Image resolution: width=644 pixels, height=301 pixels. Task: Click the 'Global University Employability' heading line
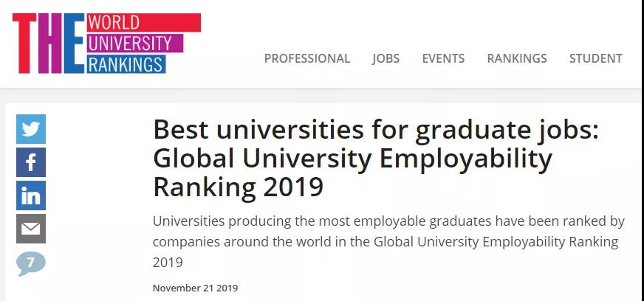click(x=353, y=159)
